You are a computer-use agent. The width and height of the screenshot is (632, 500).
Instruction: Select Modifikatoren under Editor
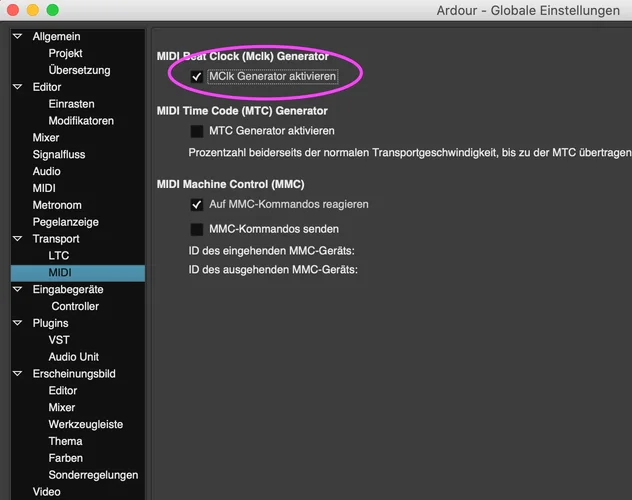[81, 121]
